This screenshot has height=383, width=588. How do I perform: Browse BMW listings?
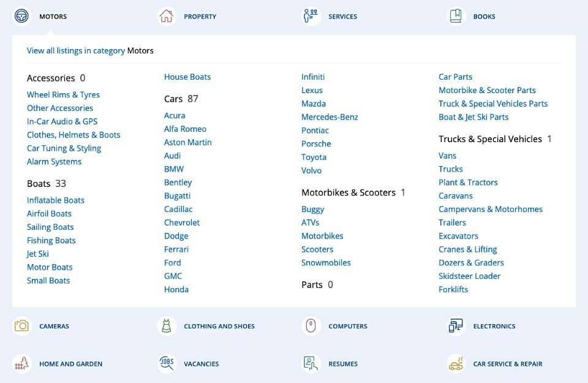173,169
